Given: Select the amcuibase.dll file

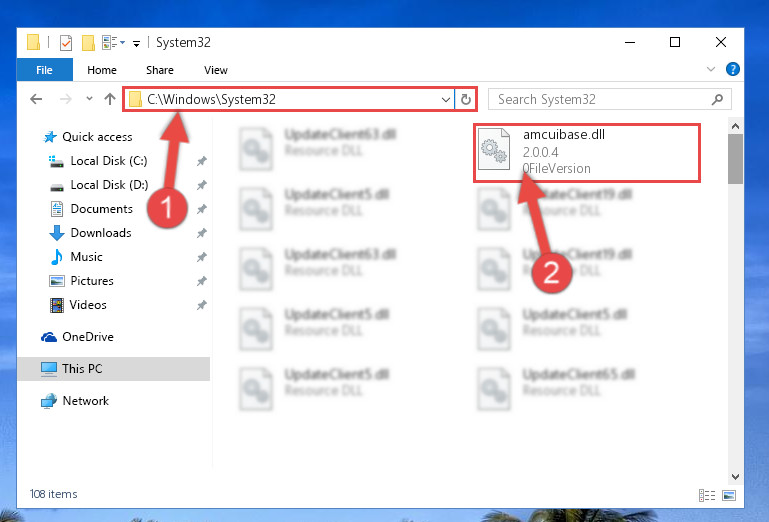Looking at the screenshot, I should point(587,153).
